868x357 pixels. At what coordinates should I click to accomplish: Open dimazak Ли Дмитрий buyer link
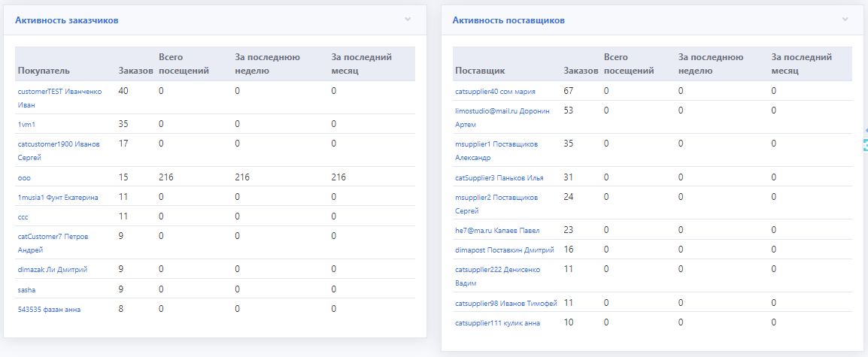pyautogui.click(x=52, y=269)
